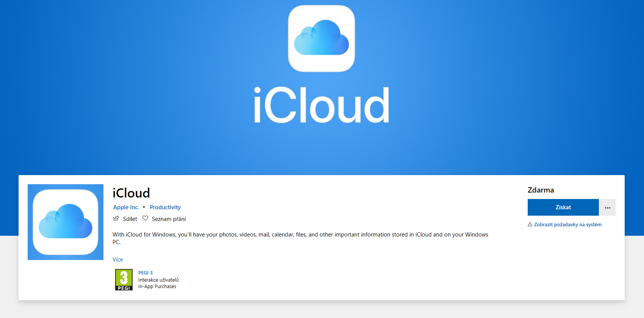This screenshot has height=318, width=644.
Task: Click the share arrow icon
Action: 116,218
